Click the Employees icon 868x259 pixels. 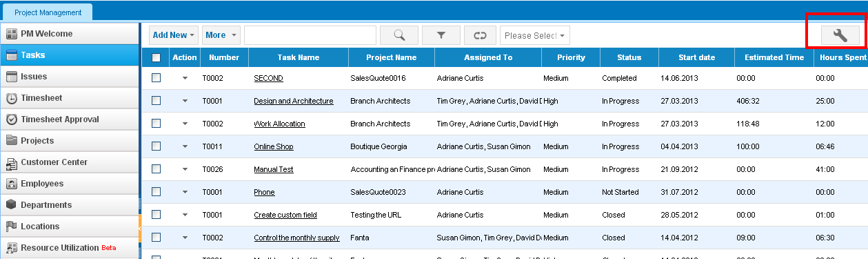pos(12,184)
